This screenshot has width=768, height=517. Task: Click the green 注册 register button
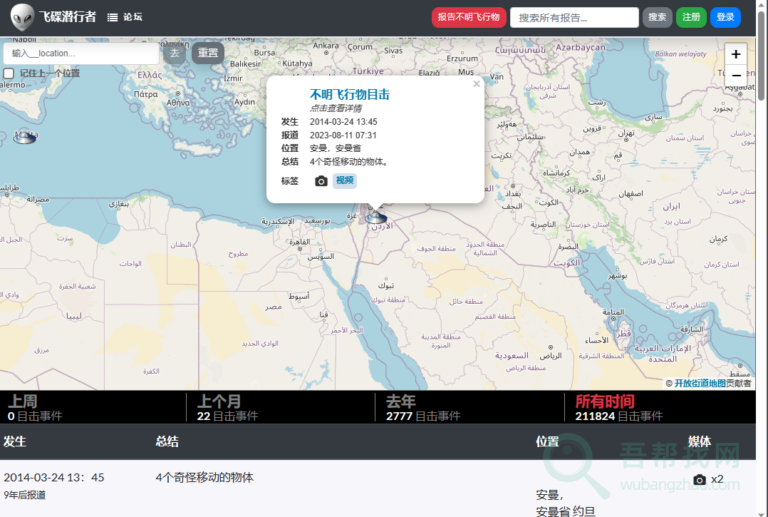[691, 17]
